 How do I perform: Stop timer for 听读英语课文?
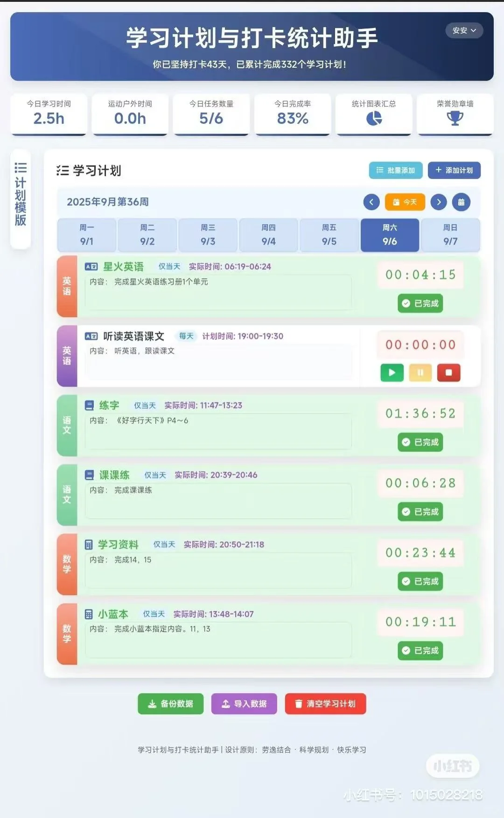(449, 373)
